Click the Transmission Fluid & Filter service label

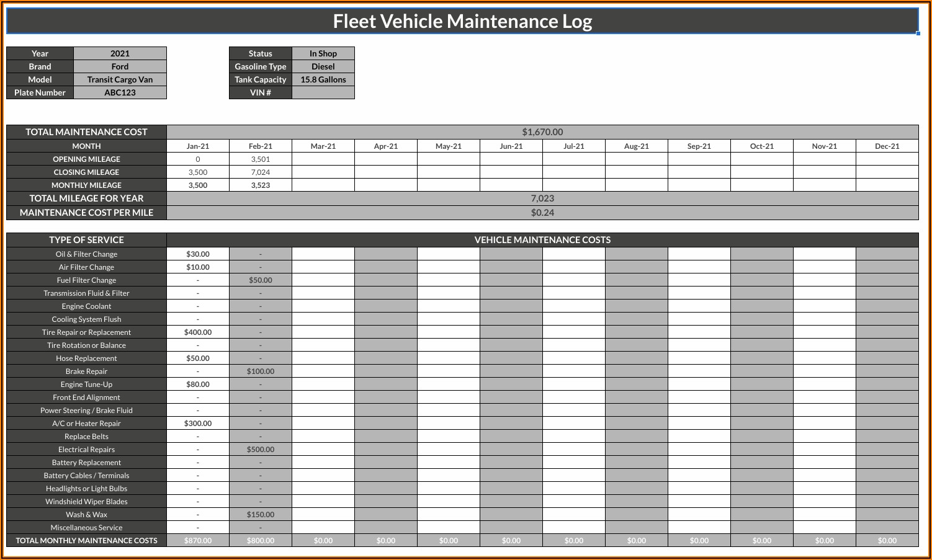click(x=87, y=293)
